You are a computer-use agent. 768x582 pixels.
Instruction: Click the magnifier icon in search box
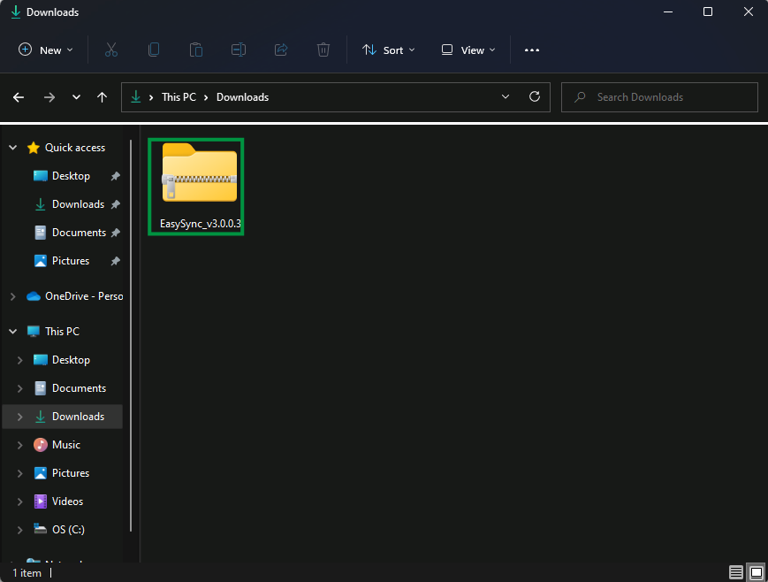pos(580,97)
